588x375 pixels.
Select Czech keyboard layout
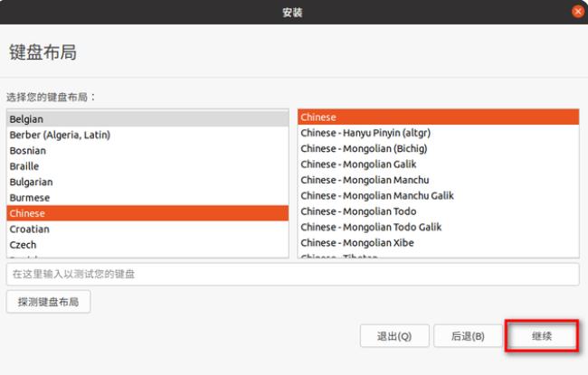tap(147, 245)
